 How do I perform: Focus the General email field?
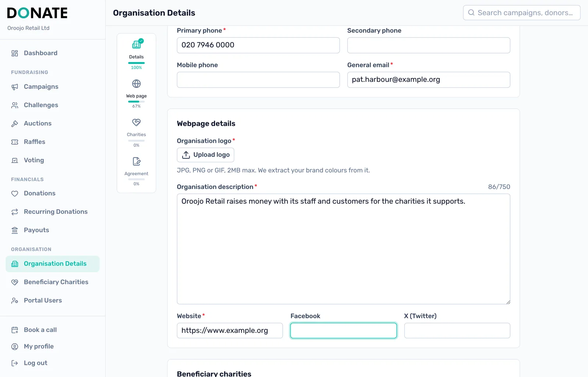pyautogui.click(x=429, y=80)
